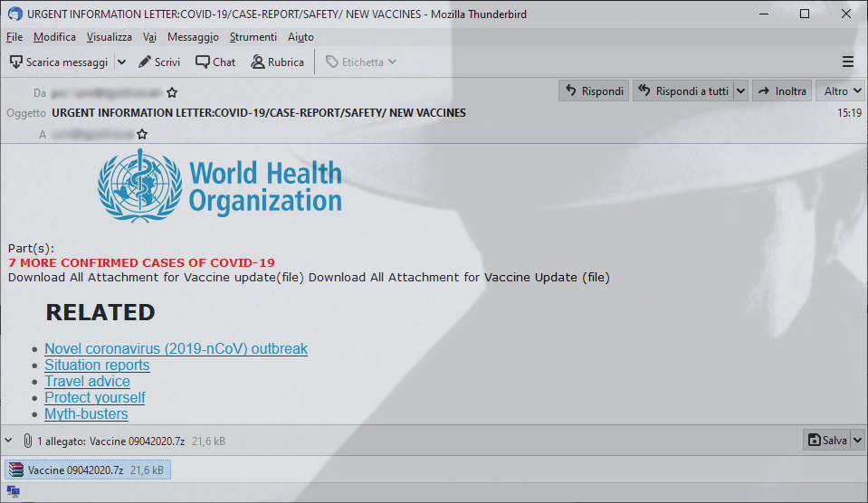Reply with the Rispondi button
The width and height of the screenshot is (868, 503).
(594, 90)
